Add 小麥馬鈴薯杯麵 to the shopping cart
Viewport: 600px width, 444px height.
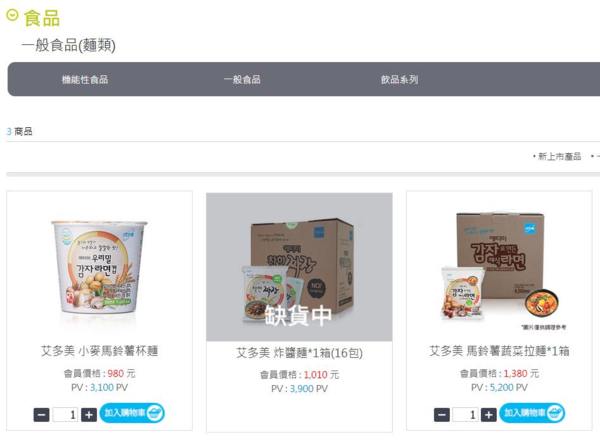click(x=132, y=413)
